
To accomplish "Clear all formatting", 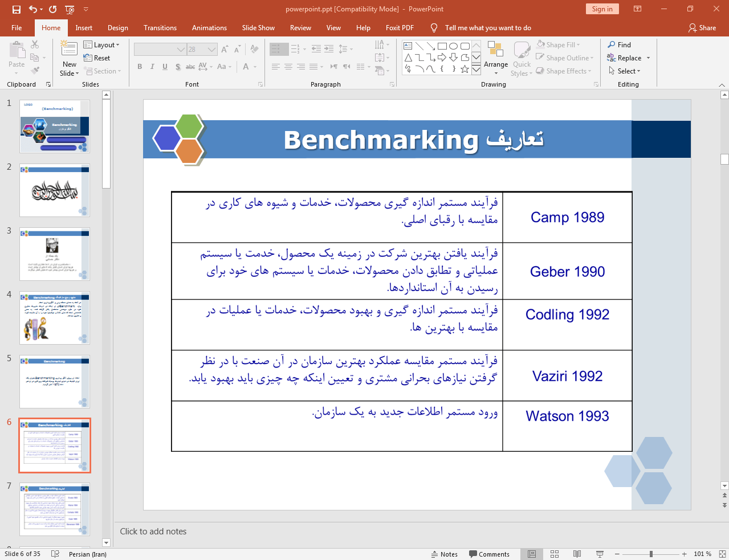I will click(x=254, y=50).
